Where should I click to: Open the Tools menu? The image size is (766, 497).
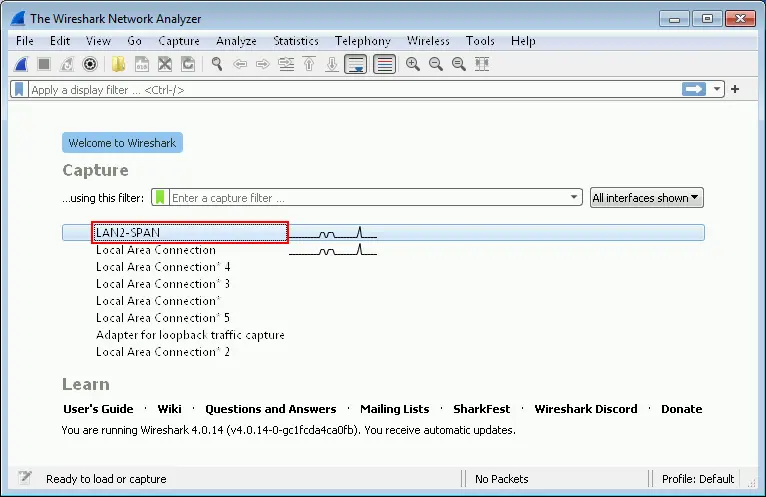click(x=480, y=41)
